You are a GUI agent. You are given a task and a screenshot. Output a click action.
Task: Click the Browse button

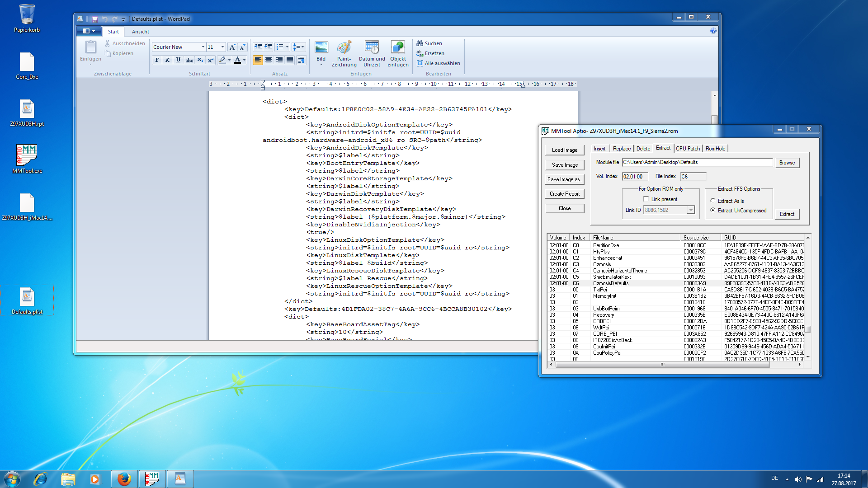coord(787,163)
